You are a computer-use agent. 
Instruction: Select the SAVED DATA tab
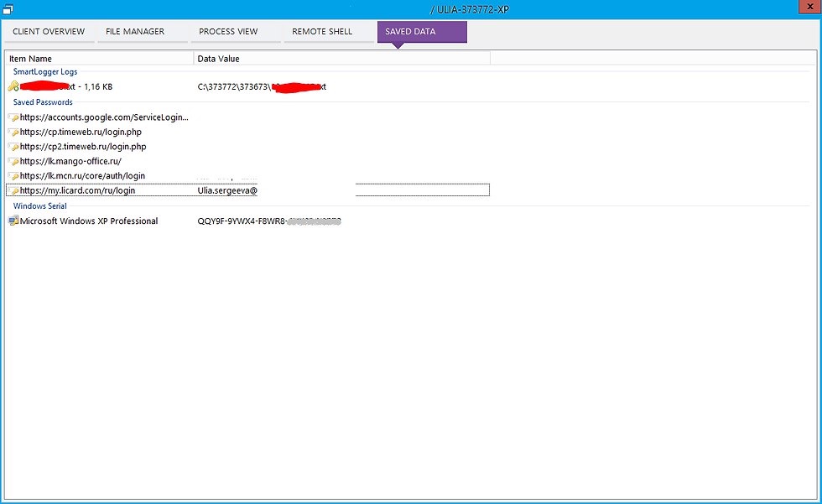click(x=422, y=31)
